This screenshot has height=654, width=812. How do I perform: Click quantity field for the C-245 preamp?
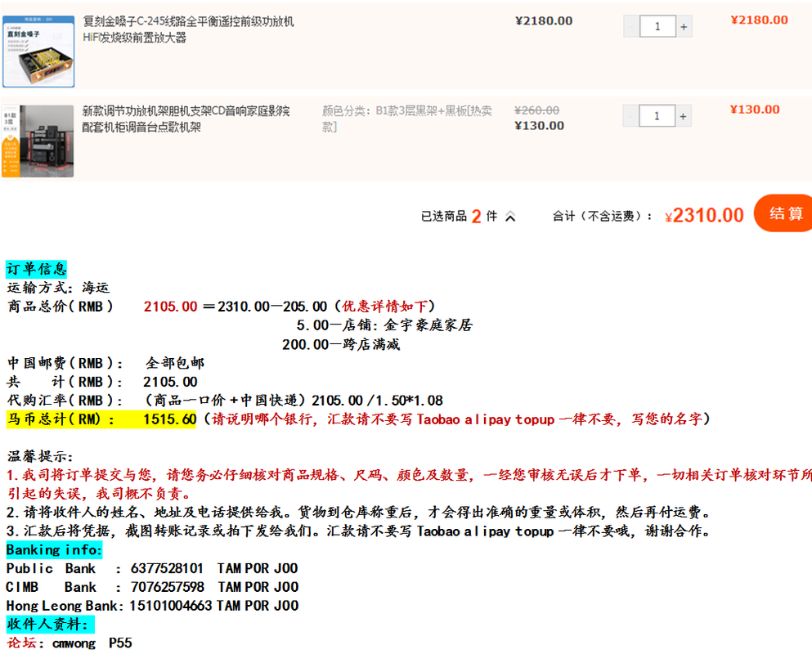657,26
